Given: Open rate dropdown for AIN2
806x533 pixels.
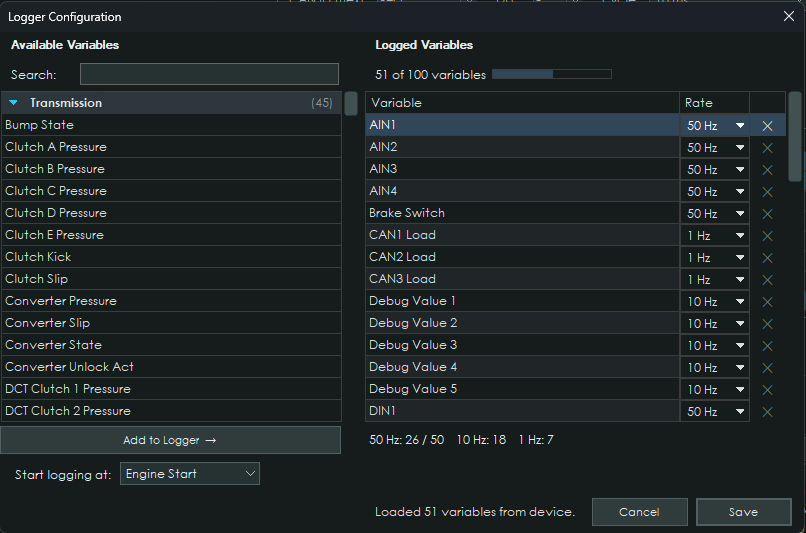Looking at the screenshot, I should coord(715,148).
